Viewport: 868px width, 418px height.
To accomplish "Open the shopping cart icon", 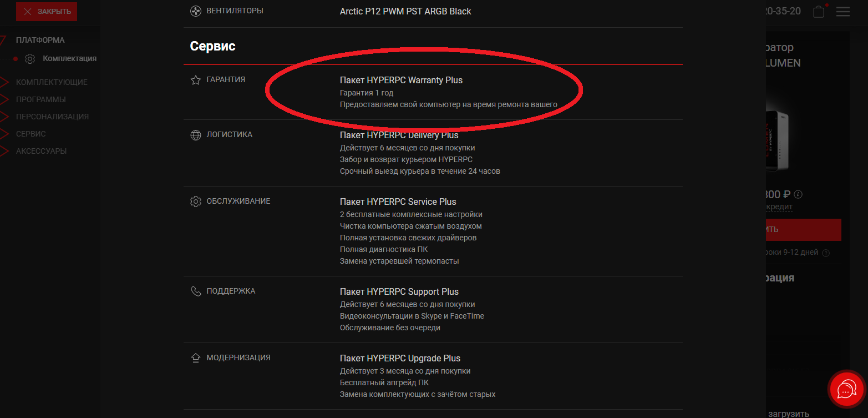I will [x=819, y=12].
